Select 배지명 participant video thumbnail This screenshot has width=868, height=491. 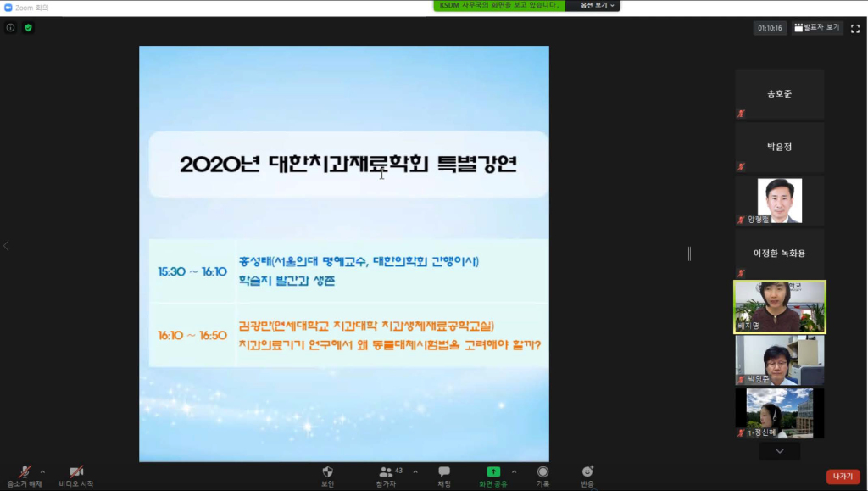coord(779,307)
